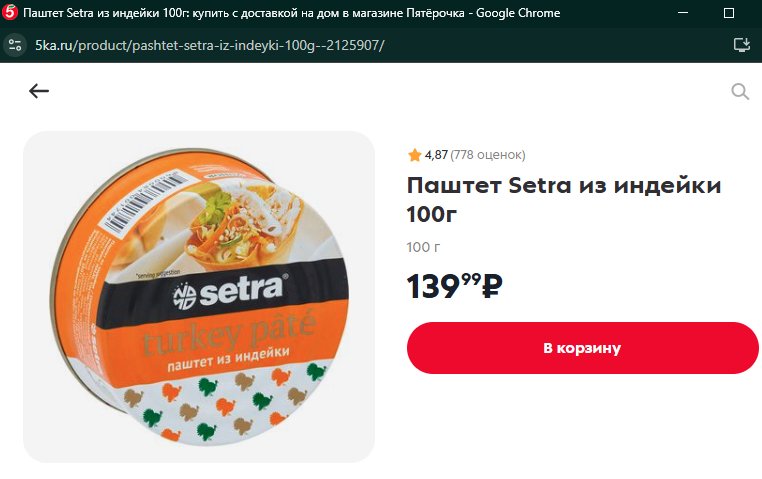Screen dimensions: 762x479
Task: Click the window title bar text
Action: pyautogui.click(x=292, y=13)
